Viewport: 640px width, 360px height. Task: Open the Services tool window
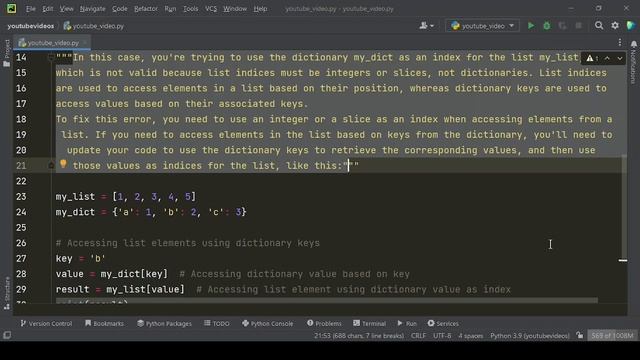[443, 323]
